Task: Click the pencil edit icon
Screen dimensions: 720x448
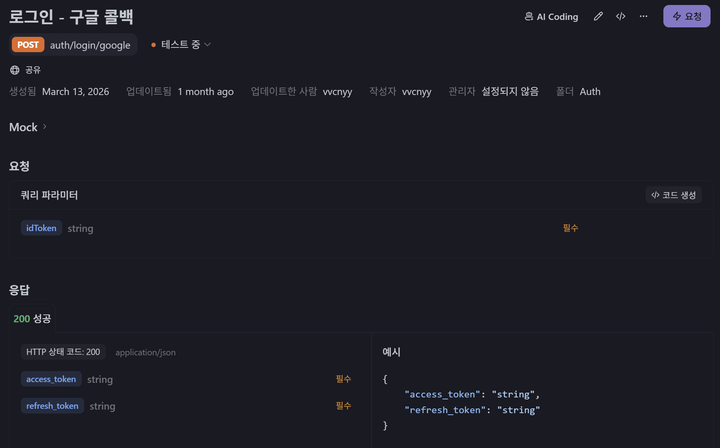Action: 598,17
